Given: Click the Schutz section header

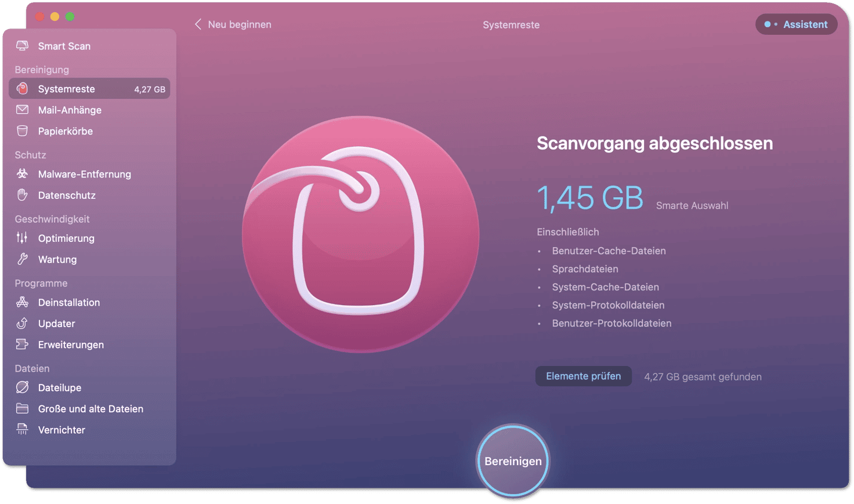Looking at the screenshot, I should (30, 155).
